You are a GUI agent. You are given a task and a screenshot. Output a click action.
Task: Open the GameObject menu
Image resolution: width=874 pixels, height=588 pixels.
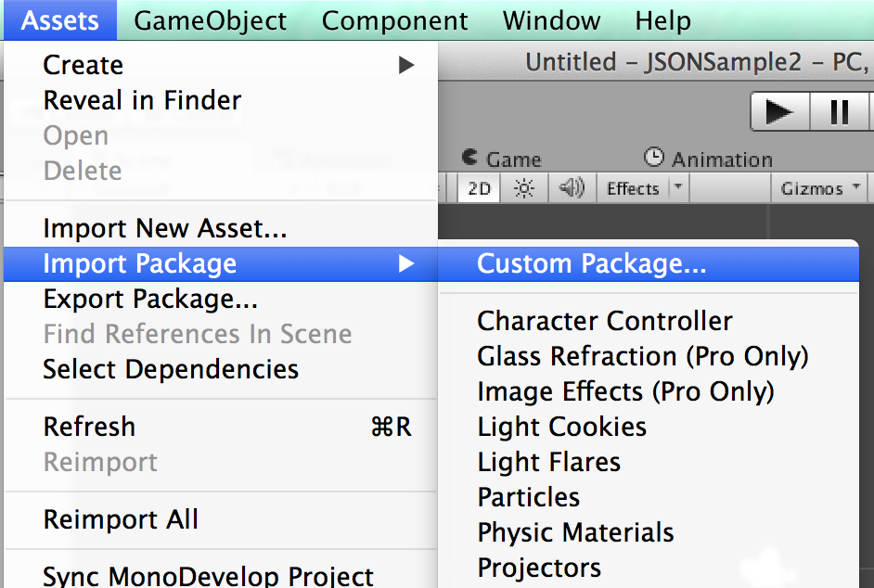(210, 20)
